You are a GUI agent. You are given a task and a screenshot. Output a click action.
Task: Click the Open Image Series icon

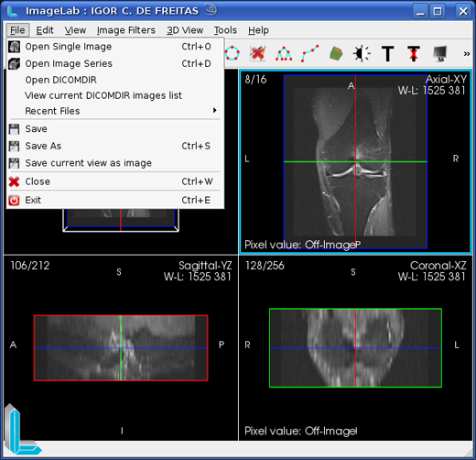[14, 63]
